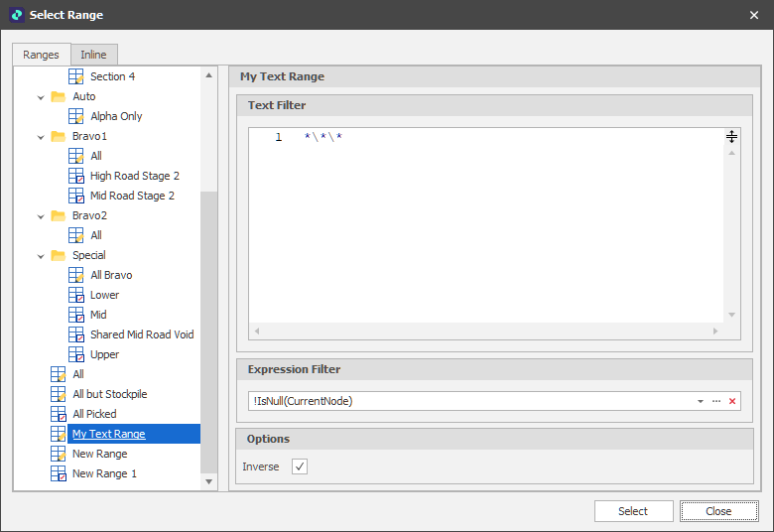The image size is (774, 532).
Task: Open expression editor via ellipsis button
Action: 716,401
